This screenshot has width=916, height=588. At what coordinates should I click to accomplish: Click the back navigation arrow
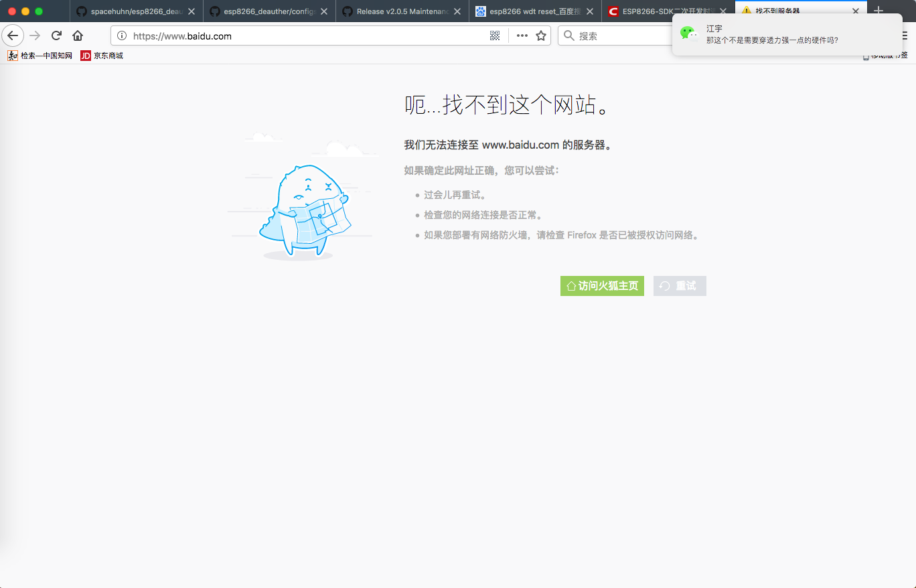tap(13, 35)
